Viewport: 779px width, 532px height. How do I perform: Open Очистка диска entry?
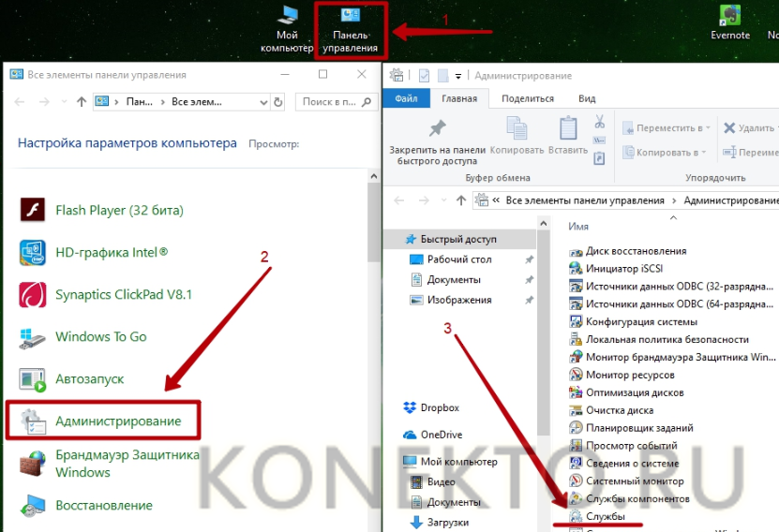(611, 410)
